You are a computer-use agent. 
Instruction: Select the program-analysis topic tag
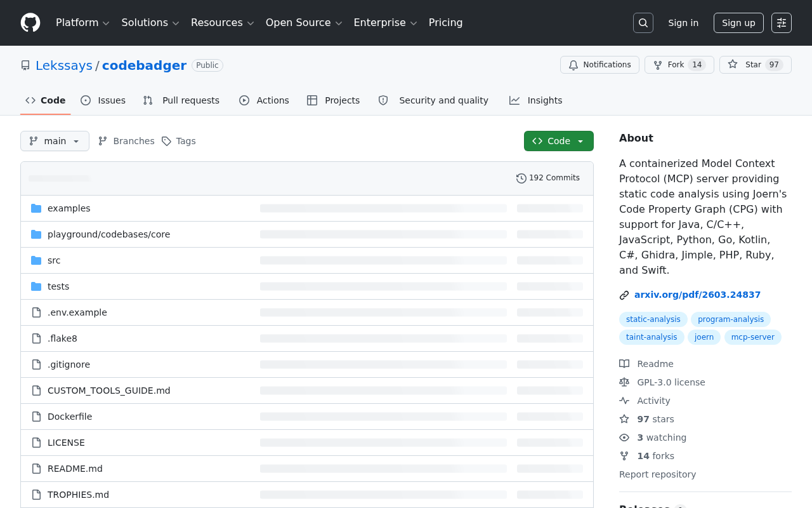tap(731, 319)
